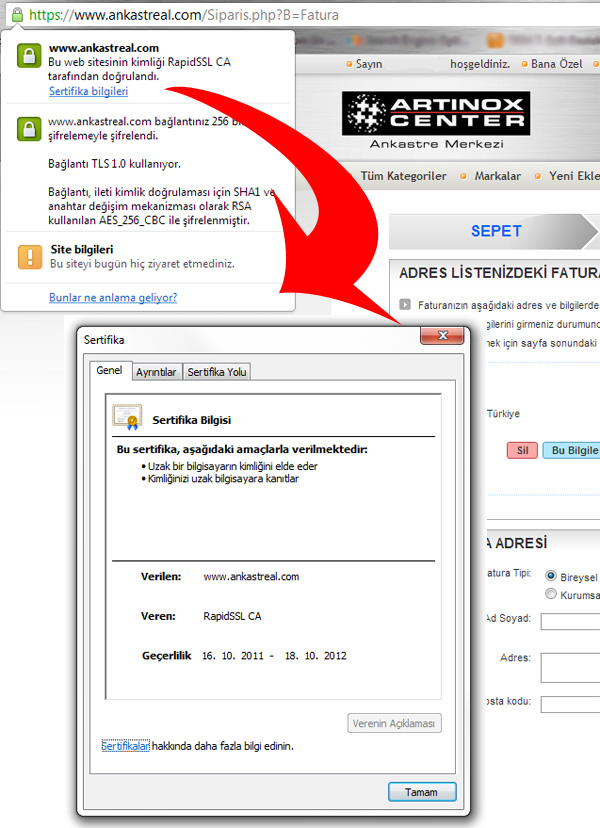Click the validity dates 16. 10. 2011 - 18. 10. 2012
Viewport: 600px width, 828px height.
(x=274, y=656)
